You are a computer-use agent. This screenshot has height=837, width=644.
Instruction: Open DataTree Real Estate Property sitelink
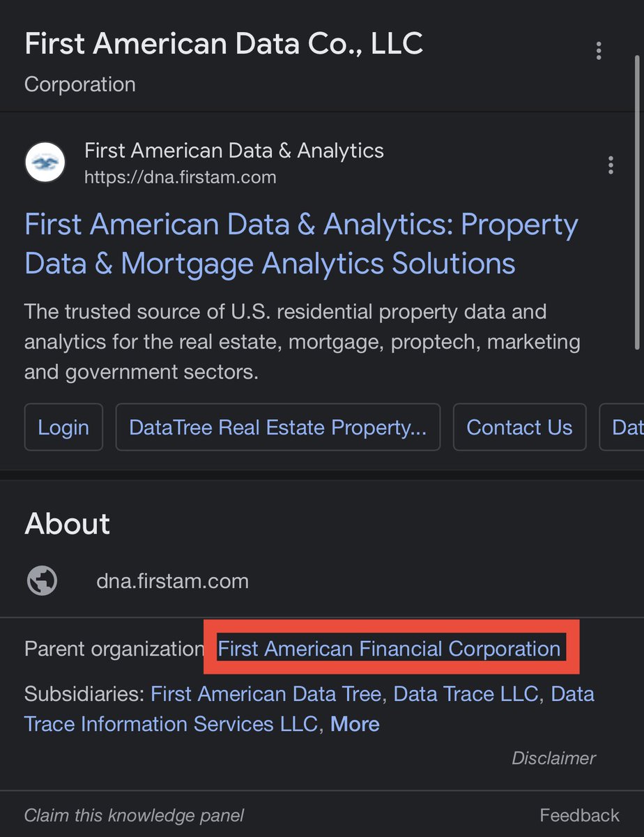click(x=277, y=427)
